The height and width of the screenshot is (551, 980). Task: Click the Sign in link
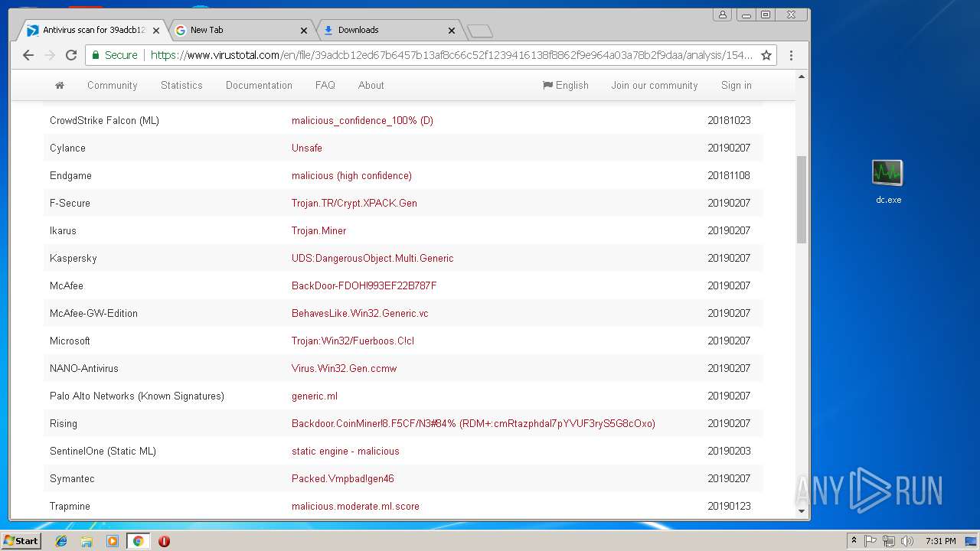[x=737, y=85]
